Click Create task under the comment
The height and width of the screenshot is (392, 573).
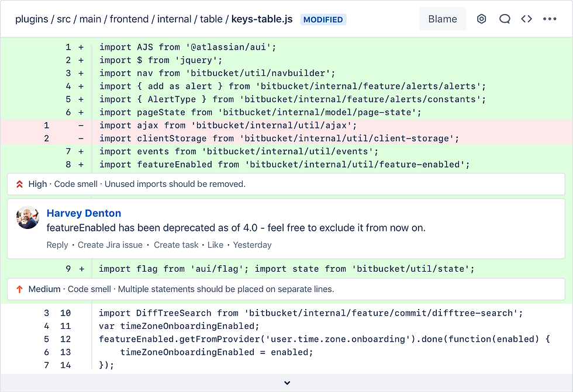pos(176,245)
